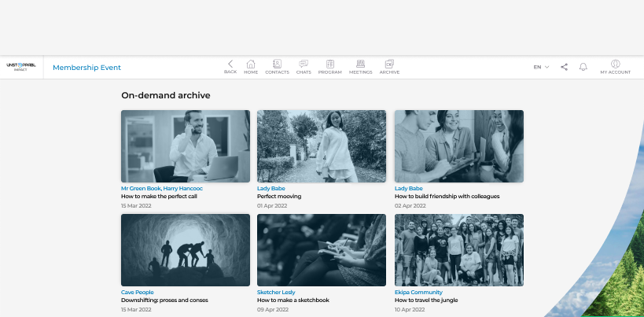Open 'How to make the perfect call' thumbnail
This screenshot has width=644, height=317.
[x=186, y=146]
